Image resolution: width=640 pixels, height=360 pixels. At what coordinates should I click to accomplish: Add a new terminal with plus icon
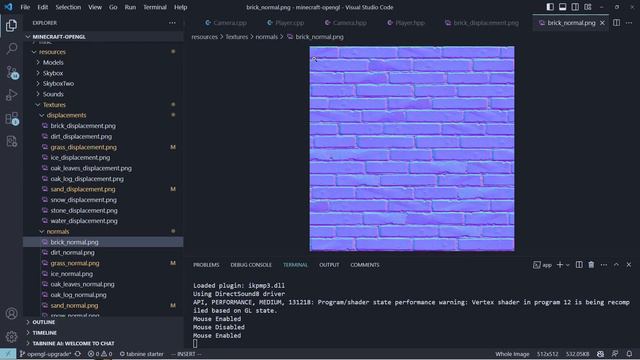(560, 265)
